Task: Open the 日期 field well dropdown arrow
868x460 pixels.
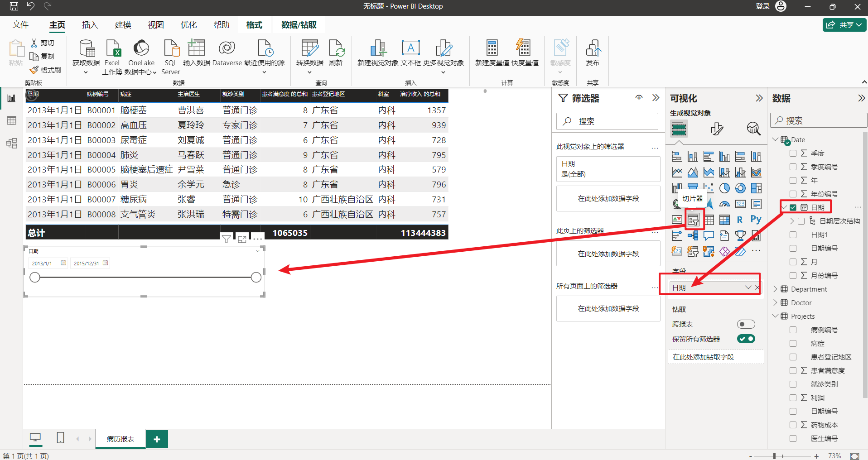Action: tap(748, 287)
